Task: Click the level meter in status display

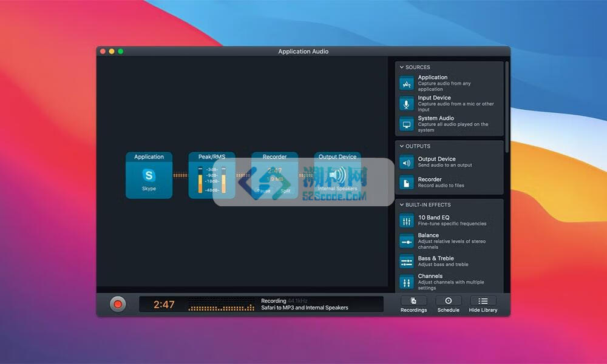Action: point(221,305)
